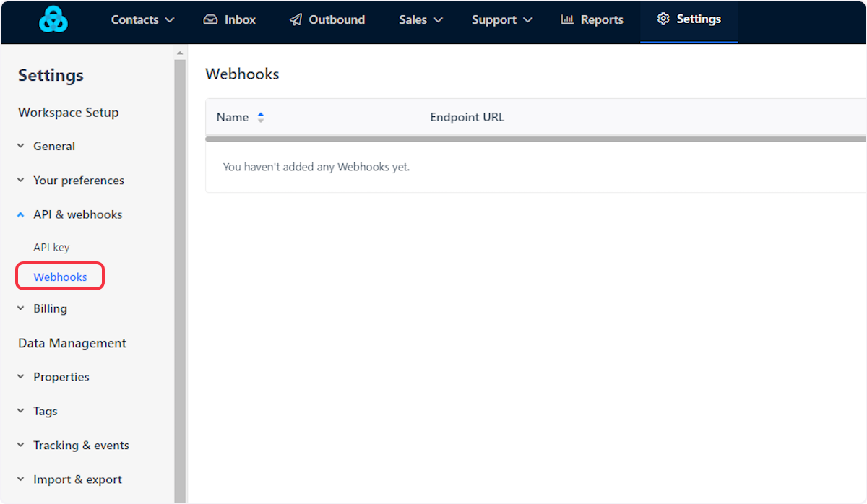867x504 pixels.
Task: Go to the Outbound tab
Action: pyautogui.click(x=327, y=19)
